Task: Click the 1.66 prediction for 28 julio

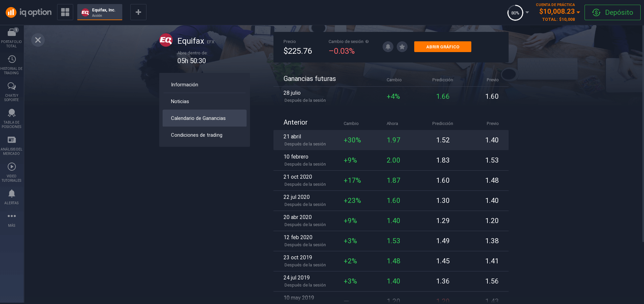Action: click(443, 96)
